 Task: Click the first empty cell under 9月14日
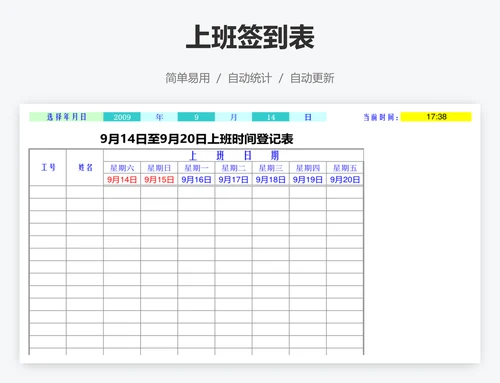pos(122,192)
